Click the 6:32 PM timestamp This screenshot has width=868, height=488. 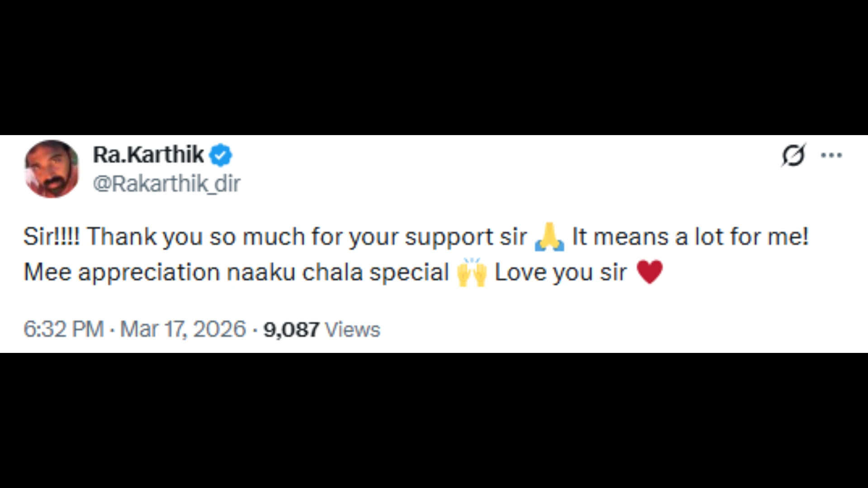point(63,329)
